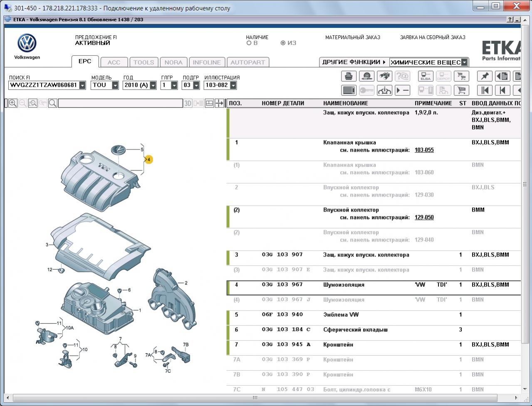Click callout 10A on the diagram
Image resolution: width=532 pixels, height=406 pixels.
[x=70, y=328]
